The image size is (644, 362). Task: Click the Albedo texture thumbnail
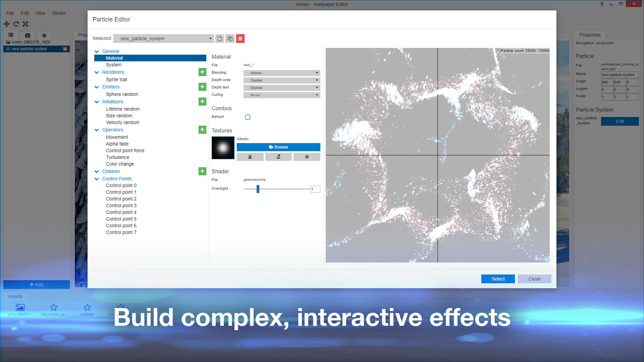pyautogui.click(x=223, y=148)
